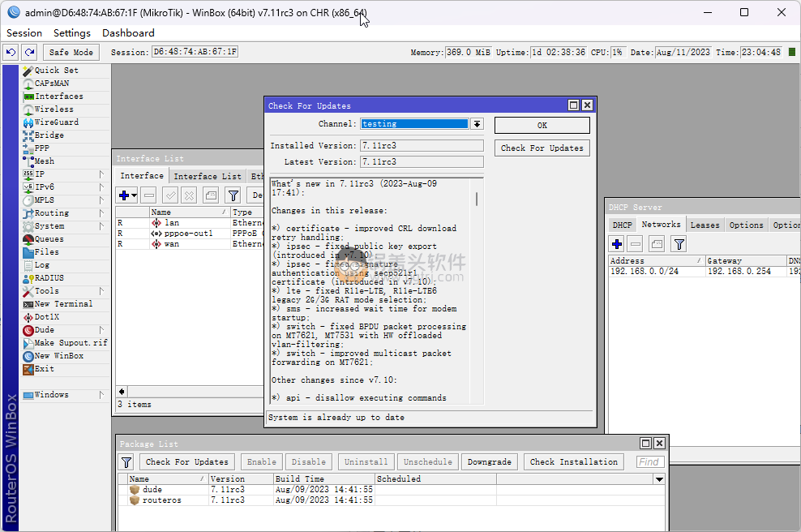The image size is (801, 532).
Task: Open the Package List column dropdown arrow
Action: coord(659,479)
